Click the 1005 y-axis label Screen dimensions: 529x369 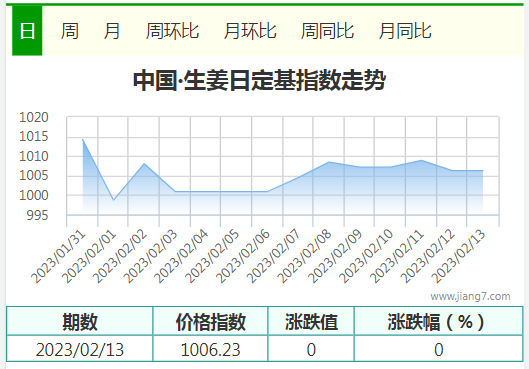34,176
